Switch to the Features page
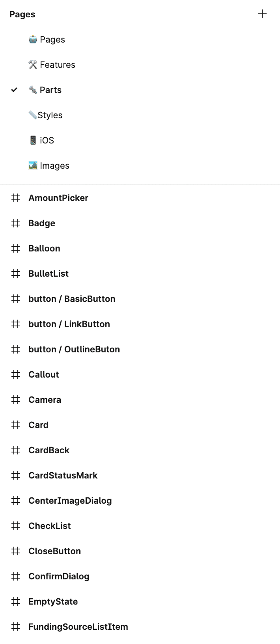The height and width of the screenshot is (644, 280). tap(52, 65)
